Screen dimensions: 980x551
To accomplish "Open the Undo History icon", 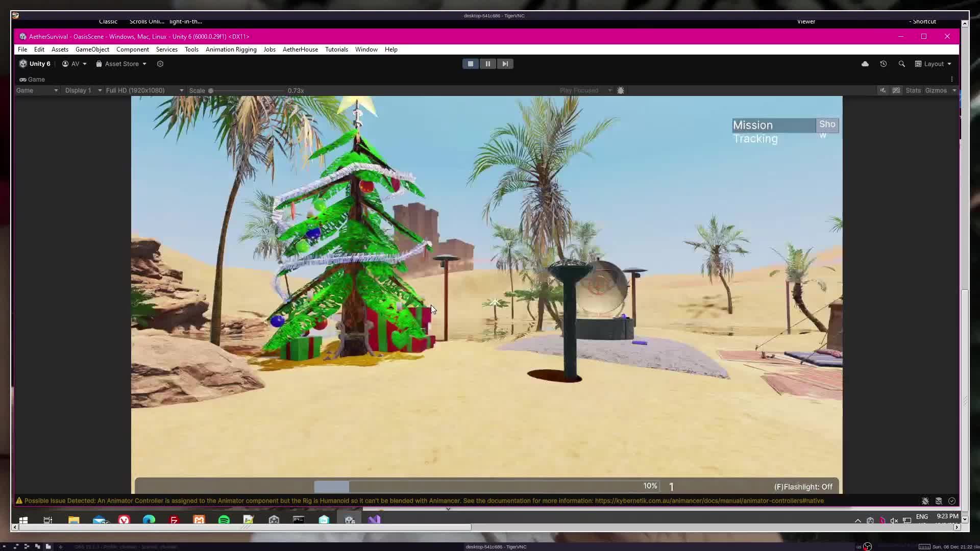I will (884, 64).
